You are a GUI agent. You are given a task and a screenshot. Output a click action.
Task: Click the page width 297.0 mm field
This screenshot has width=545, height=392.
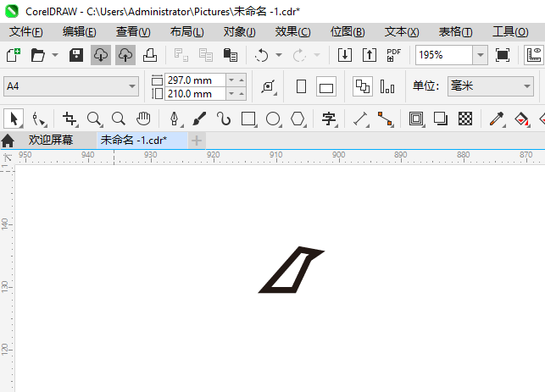pyautogui.click(x=195, y=80)
